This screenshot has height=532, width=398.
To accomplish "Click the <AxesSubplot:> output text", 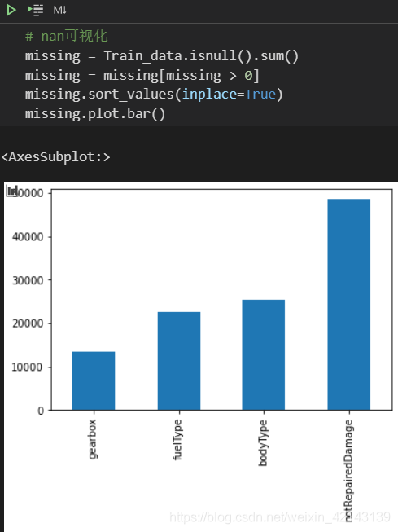I will coord(55,157).
